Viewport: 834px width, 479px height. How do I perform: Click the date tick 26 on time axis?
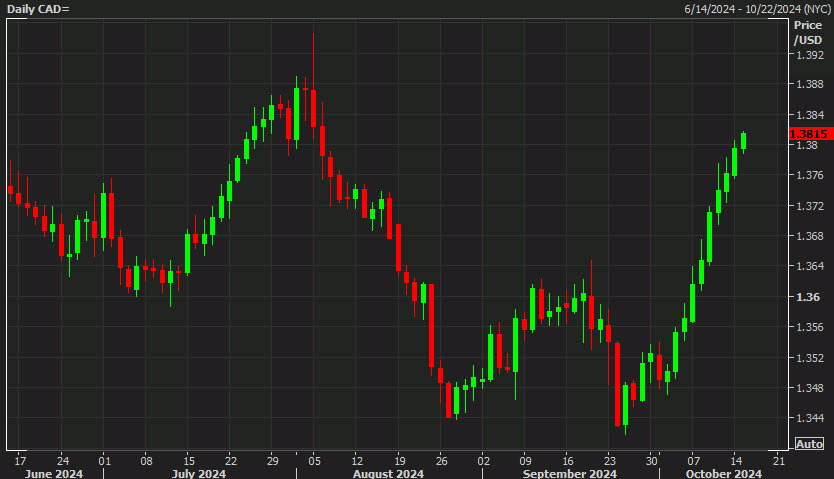coord(441,461)
